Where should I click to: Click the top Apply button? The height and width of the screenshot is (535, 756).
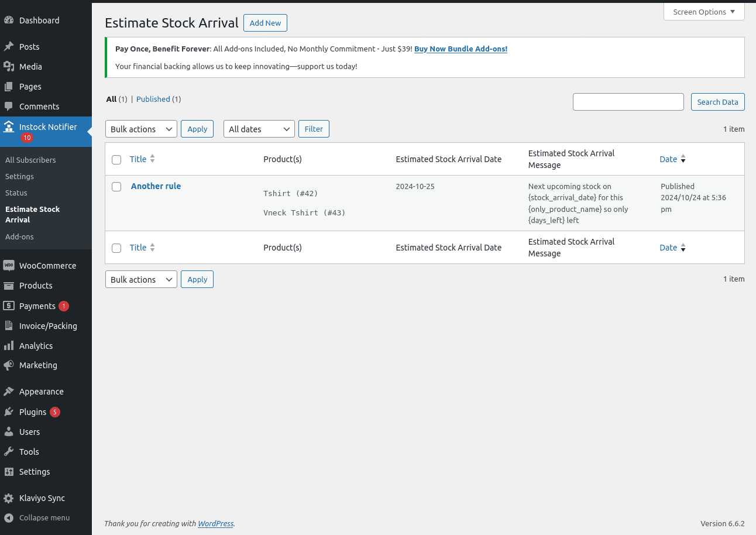[197, 129]
